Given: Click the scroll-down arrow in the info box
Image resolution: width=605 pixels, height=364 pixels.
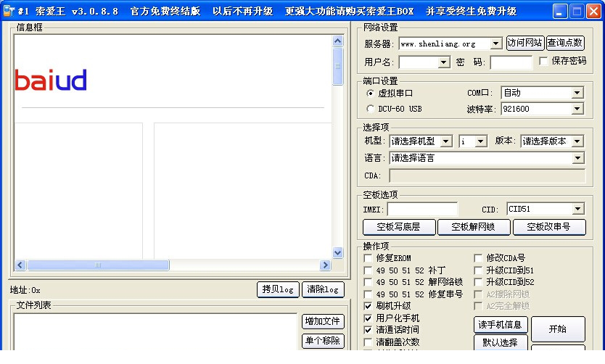Looking at the screenshot, I should [x=337, y=253].
